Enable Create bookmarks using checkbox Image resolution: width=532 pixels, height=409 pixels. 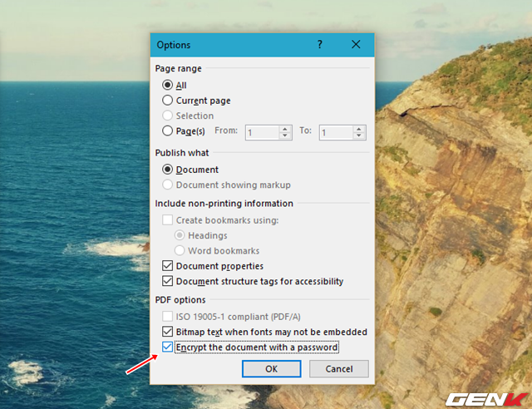168,220
